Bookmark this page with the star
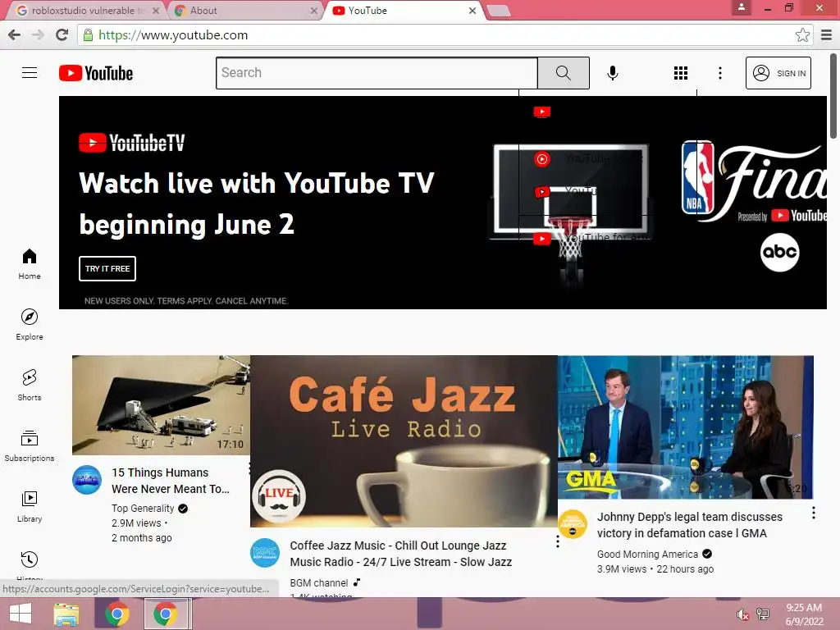Image resolution: width=840 pixels, height=630 pixels. (x=802, y=34)
